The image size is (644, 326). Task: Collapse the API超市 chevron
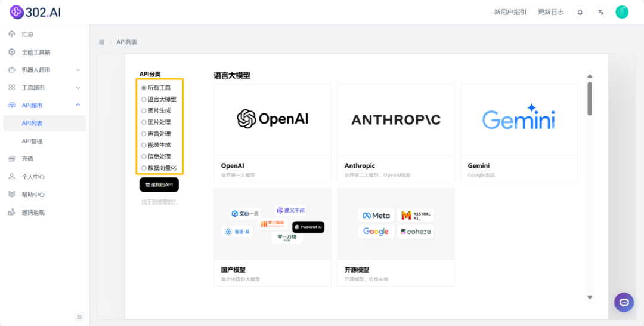click(78, 105)
